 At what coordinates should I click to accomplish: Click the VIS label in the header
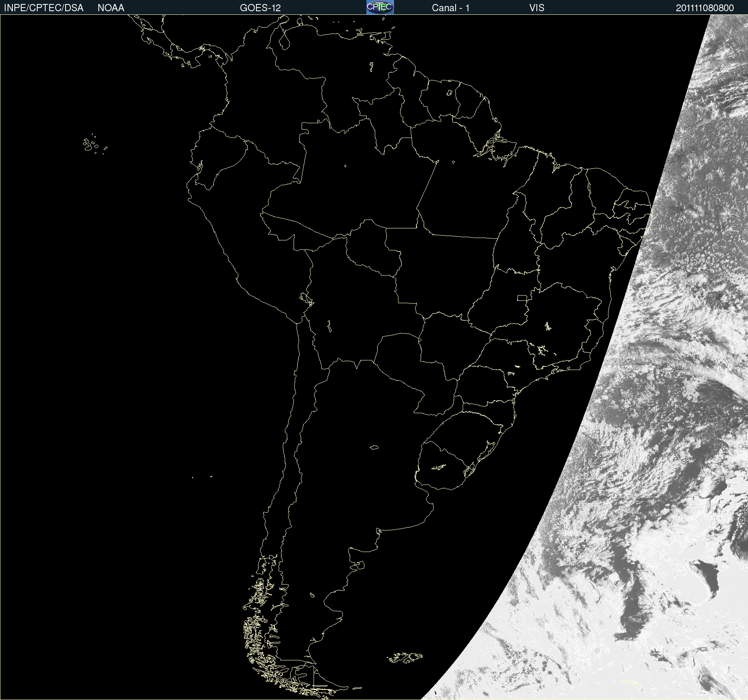(x=536, y=8)
